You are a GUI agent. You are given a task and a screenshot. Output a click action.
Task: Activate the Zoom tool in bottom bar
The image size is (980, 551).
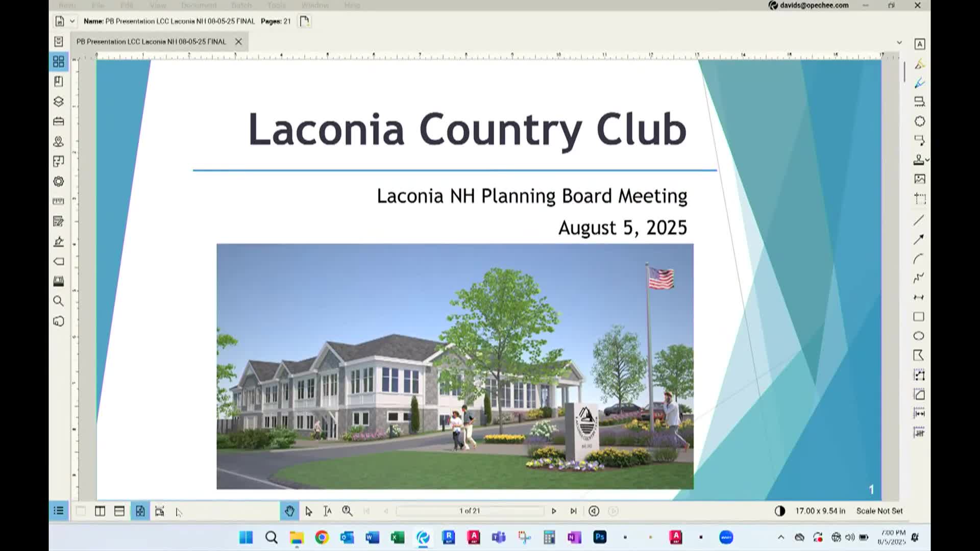click(x=347, y=511)
